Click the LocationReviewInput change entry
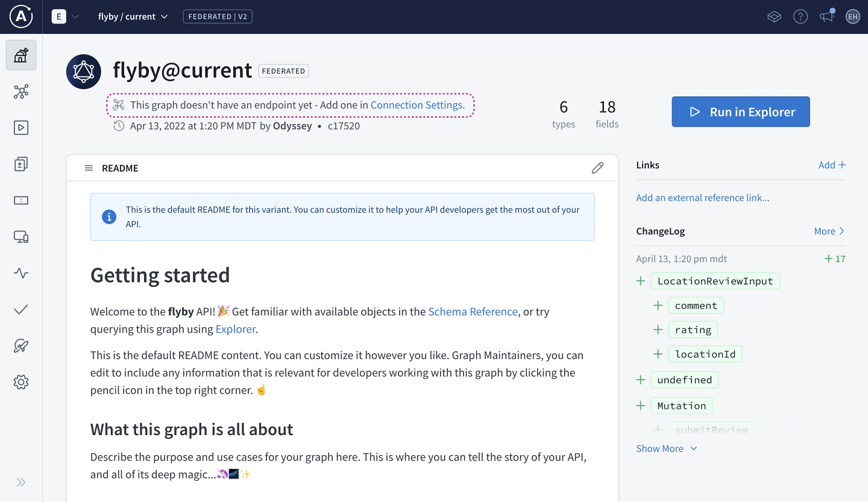The height and width of the screenshot is (502, 868). (715, 281)
